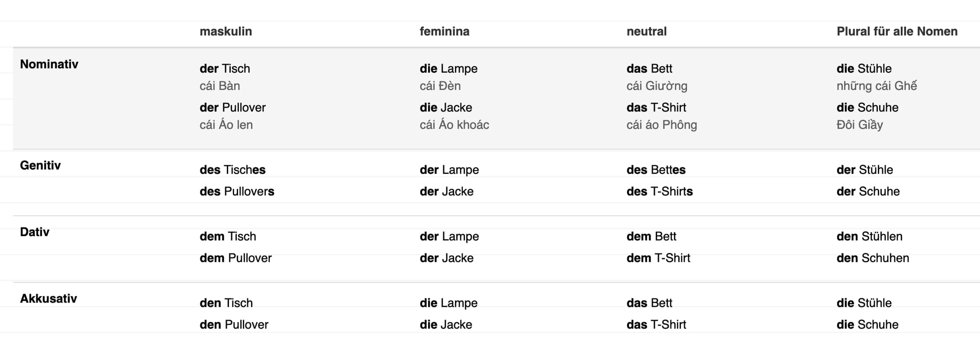Image resolution: width=980 pixels, height=352 pixels.
Task: Click the neutral column header
Action: point(647,32)
